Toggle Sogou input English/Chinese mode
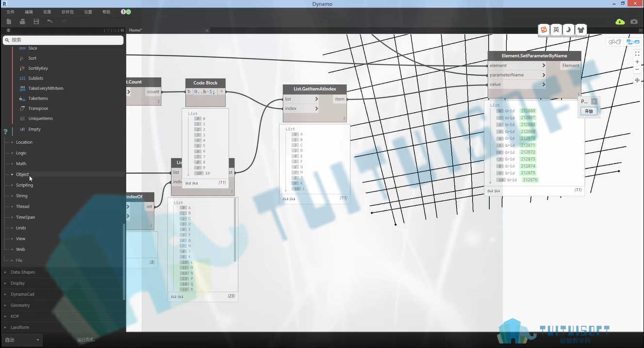Viewport: 644px width, 348px height. tap(556, 30)
